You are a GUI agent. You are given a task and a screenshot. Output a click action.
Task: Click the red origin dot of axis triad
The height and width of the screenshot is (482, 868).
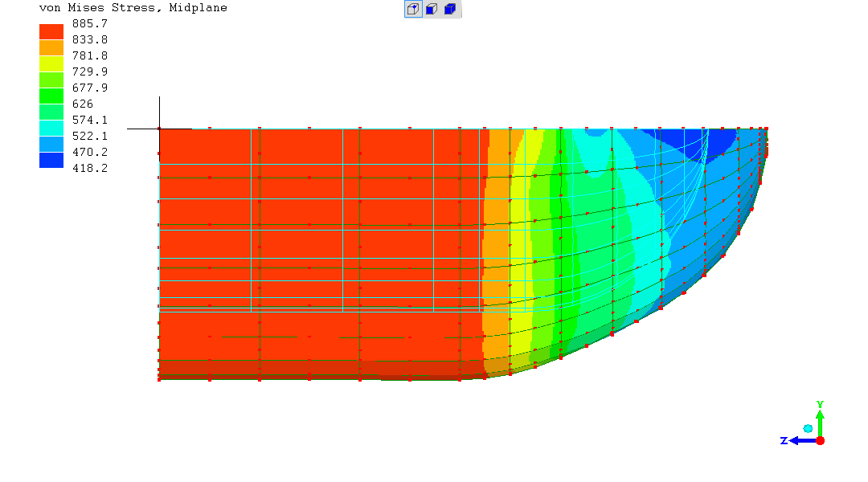(x=820, y=440)
